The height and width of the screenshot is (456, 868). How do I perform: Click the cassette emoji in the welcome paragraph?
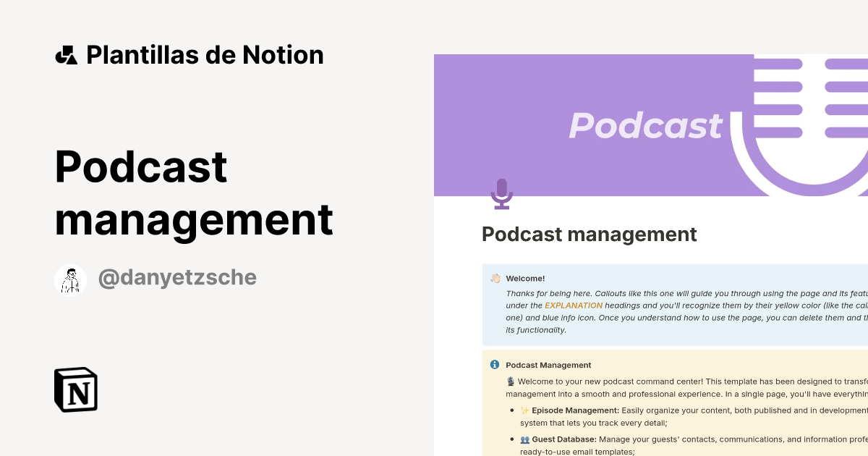(x=510, y=381)
